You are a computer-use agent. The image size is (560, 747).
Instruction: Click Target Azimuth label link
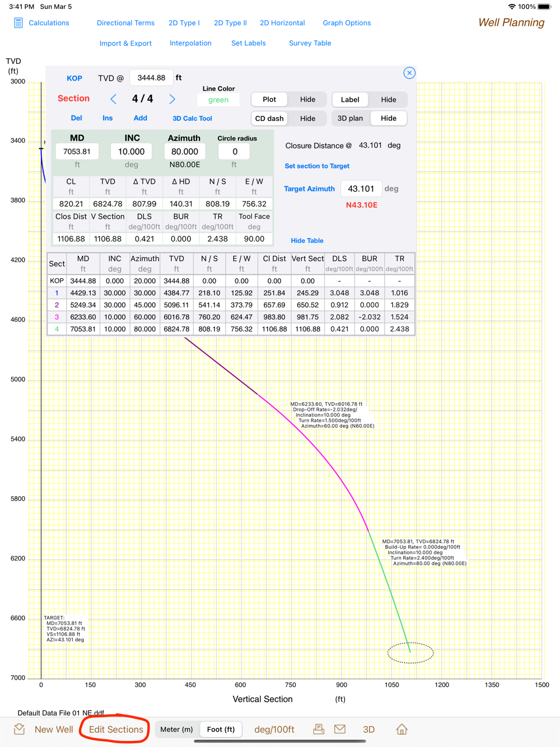pyautogui.click(x=309, y=189)
